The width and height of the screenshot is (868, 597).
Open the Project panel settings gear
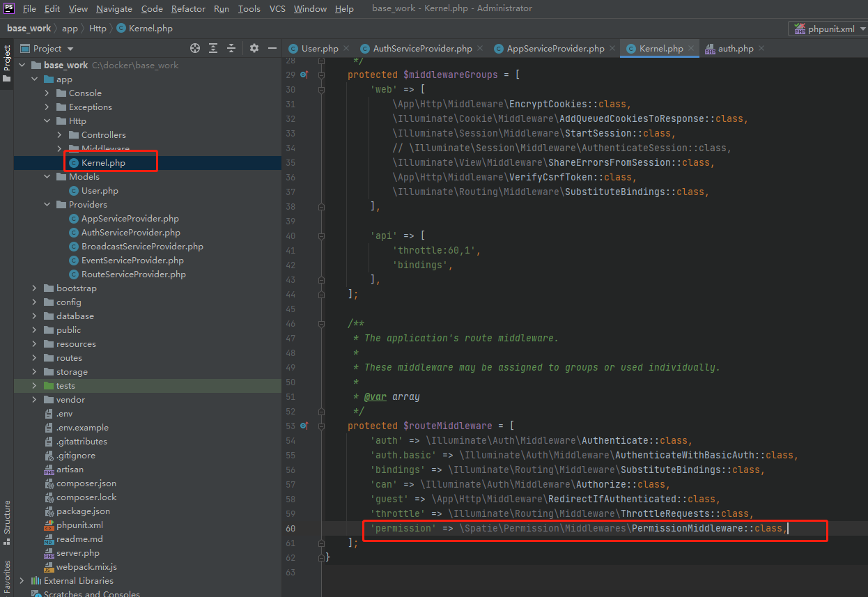tap(254, 48)
